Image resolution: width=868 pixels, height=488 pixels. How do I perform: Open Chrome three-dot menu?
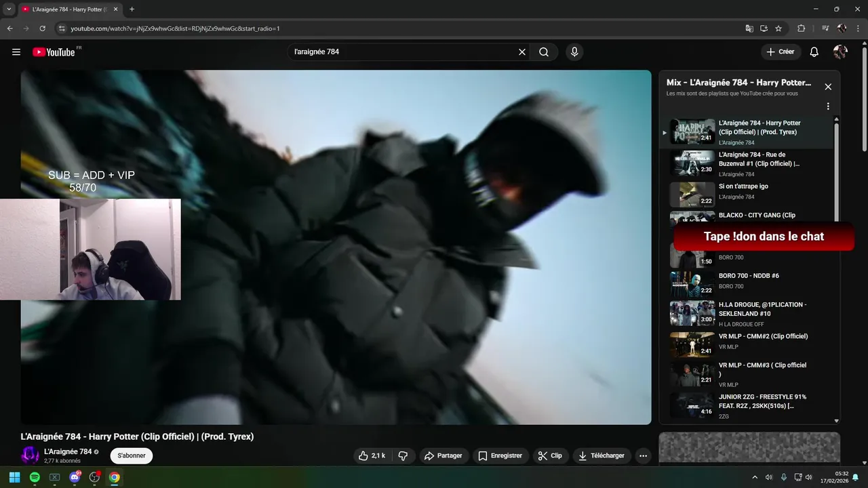pos(857,28)
